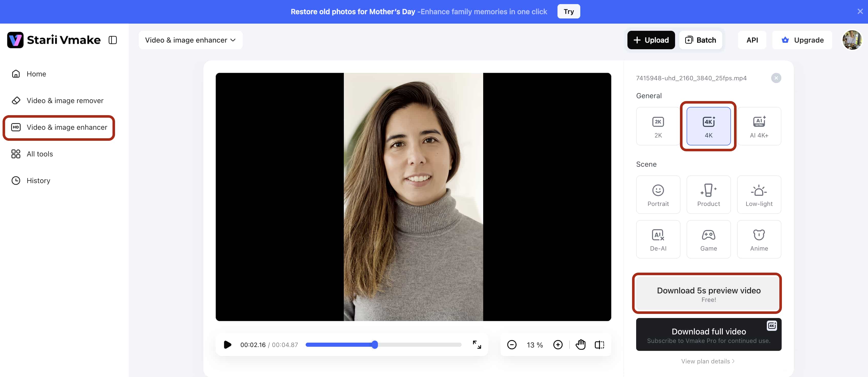
Task: Open the API page
Action: pyautogui.click(x=752, y=40)
